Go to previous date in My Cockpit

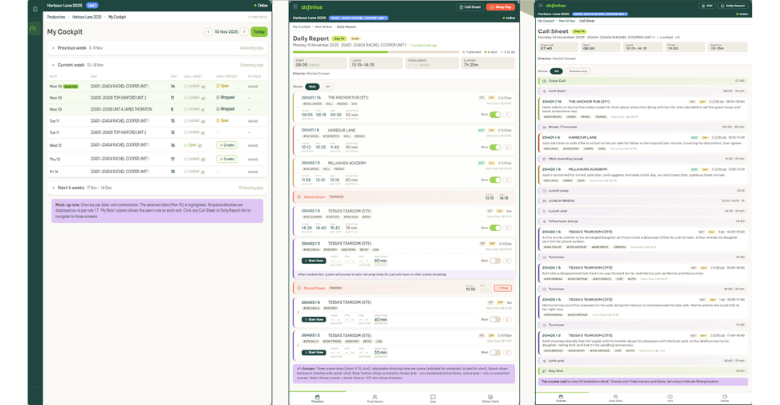(208, 32)
